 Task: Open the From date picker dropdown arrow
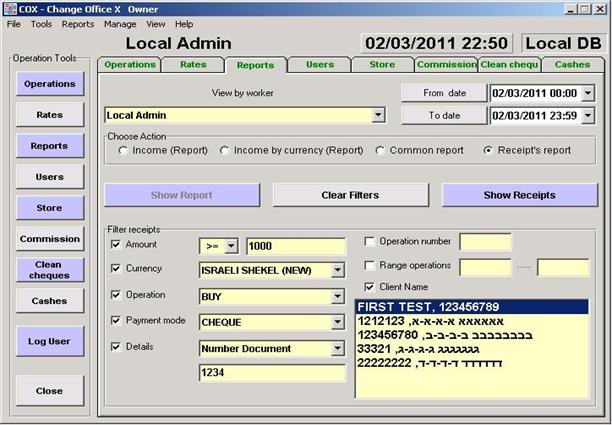click(587, 93)
